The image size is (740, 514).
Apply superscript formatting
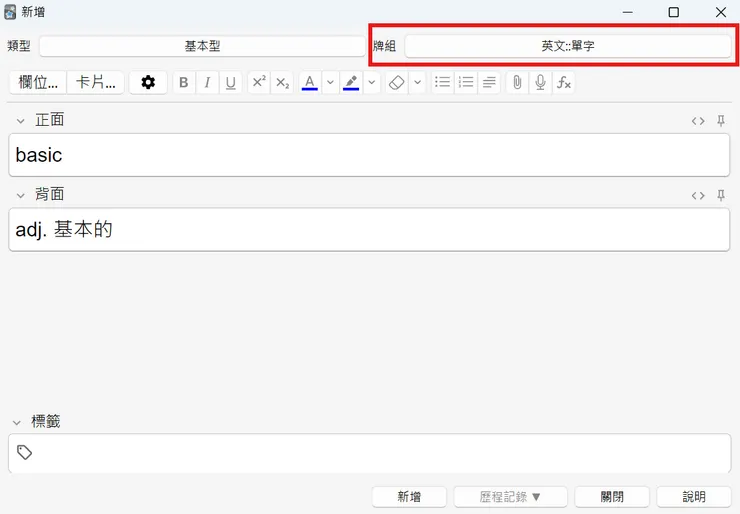259,83
